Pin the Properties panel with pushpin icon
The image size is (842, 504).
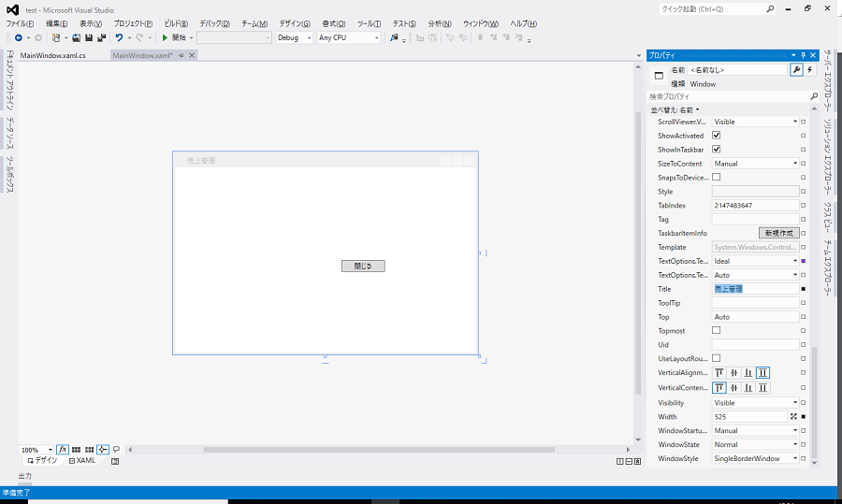click(804, 55)
